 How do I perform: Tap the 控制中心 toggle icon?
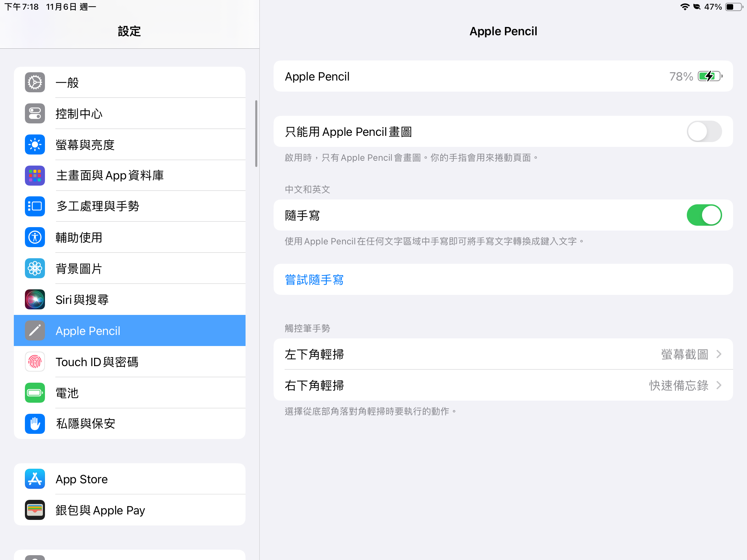[35, 113]
